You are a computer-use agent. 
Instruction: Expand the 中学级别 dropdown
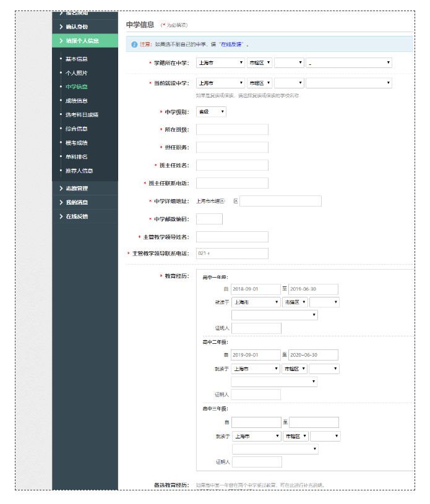(x=211, y=112)
